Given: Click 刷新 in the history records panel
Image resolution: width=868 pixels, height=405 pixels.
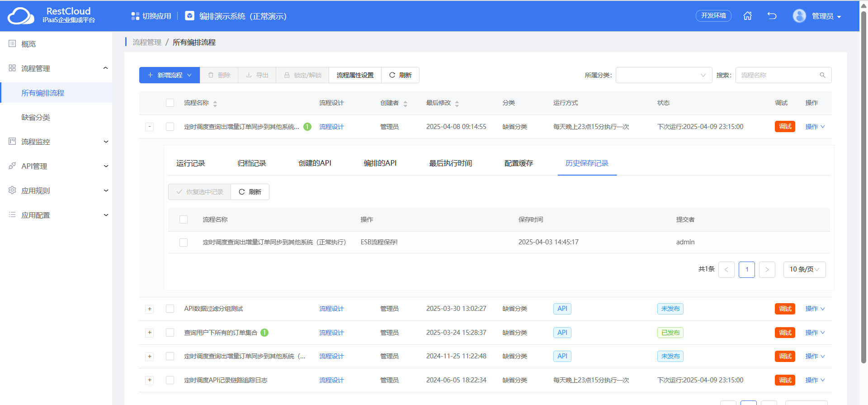Looking at the screenshot, I should point(250,192).
